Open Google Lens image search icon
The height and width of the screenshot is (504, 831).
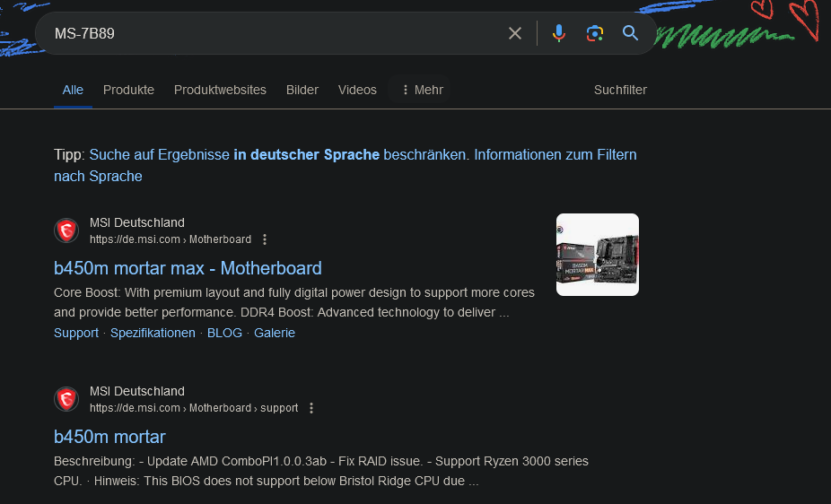pos(595,33)
